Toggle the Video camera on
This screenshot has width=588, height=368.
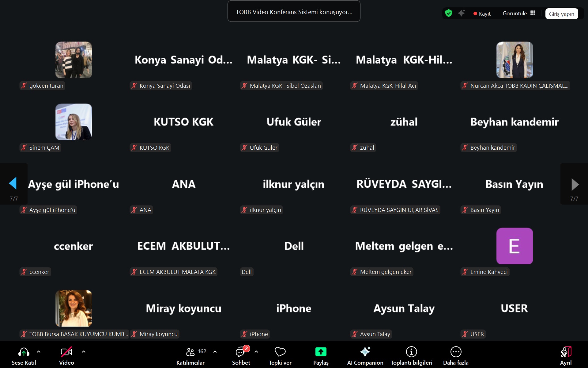tap(66, 356)
